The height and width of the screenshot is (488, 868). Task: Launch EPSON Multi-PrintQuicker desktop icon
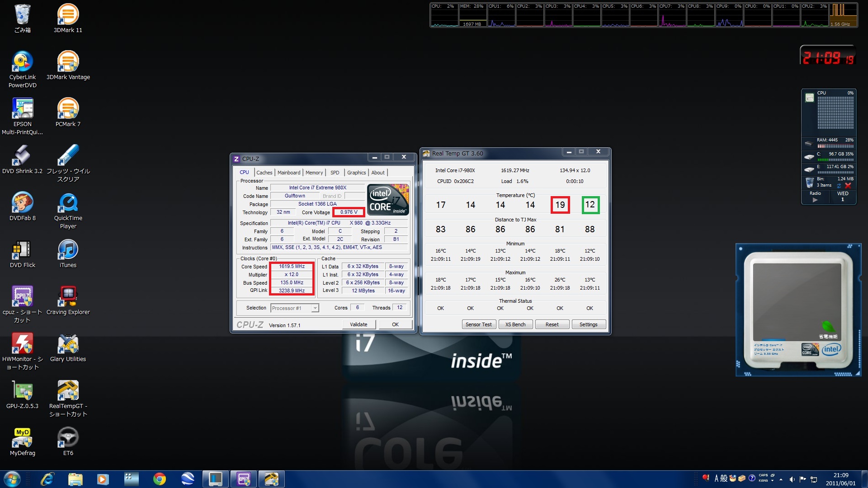(23, 116)
